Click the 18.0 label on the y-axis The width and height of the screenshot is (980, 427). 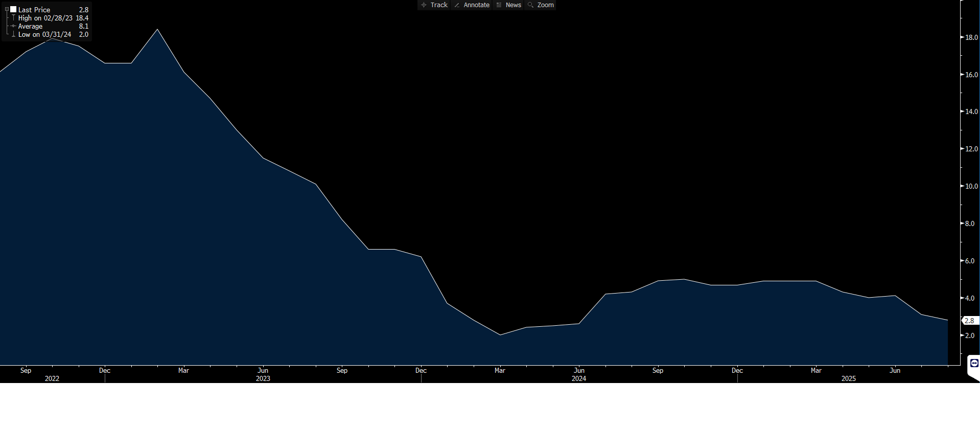coord(971,37)
